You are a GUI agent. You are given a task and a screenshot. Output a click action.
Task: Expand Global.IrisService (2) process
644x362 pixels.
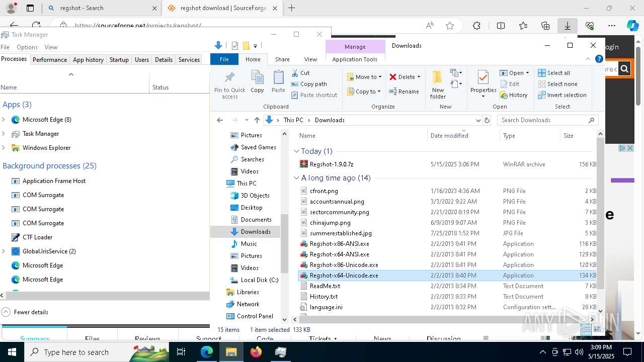coord(4,251)
